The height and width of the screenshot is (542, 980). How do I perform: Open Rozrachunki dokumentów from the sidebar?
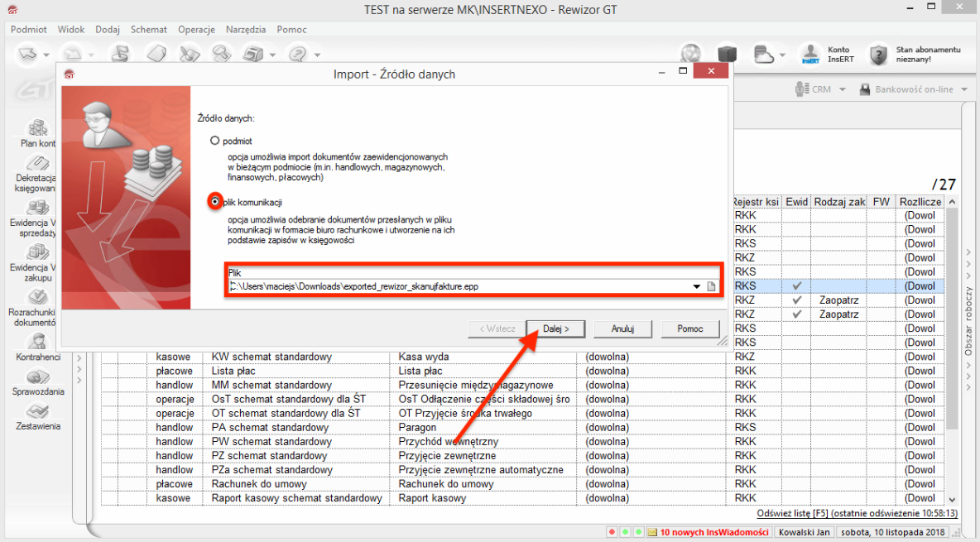(x=36, y=306)
